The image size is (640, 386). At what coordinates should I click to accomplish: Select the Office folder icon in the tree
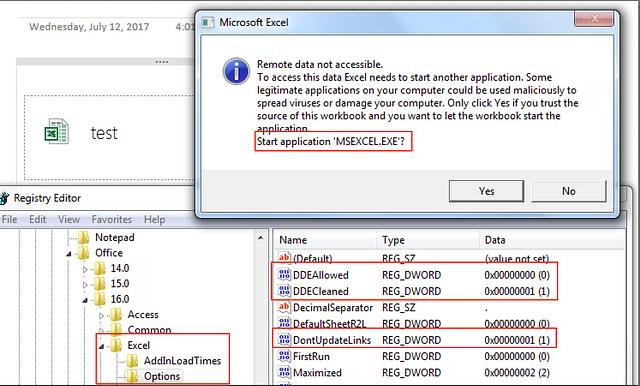[x=84, y=253]
